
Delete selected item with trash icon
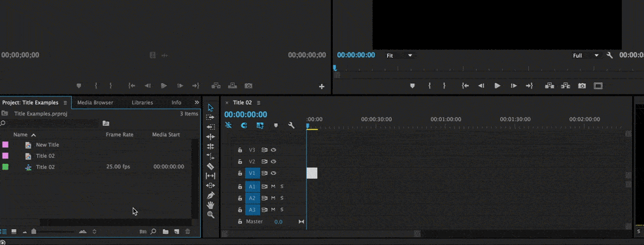(x=188, y=231)
